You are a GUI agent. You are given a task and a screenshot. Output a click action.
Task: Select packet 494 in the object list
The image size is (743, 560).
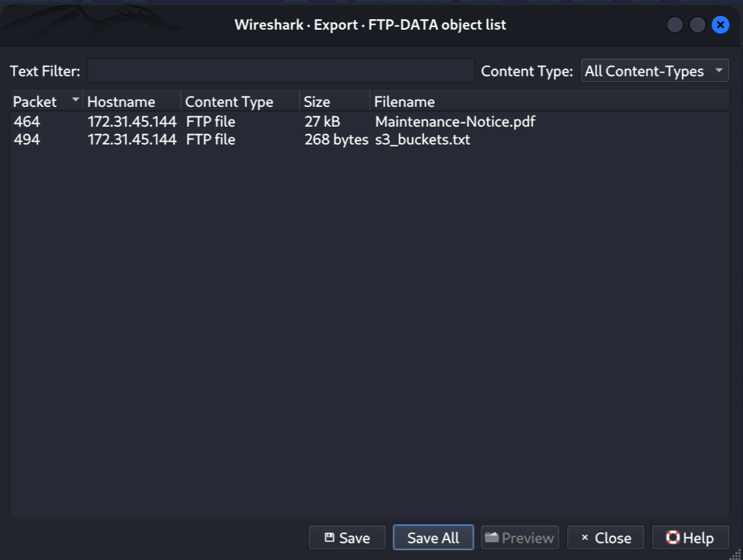tap(27, 140)
